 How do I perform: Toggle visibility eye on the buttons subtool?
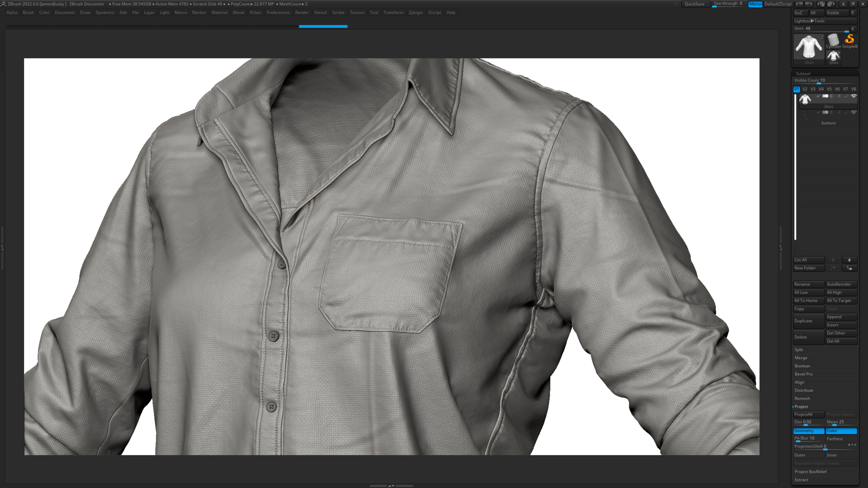854,112
